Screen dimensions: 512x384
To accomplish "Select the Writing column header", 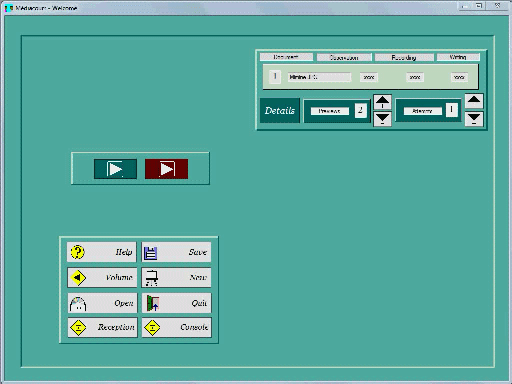I will point(458,57).
